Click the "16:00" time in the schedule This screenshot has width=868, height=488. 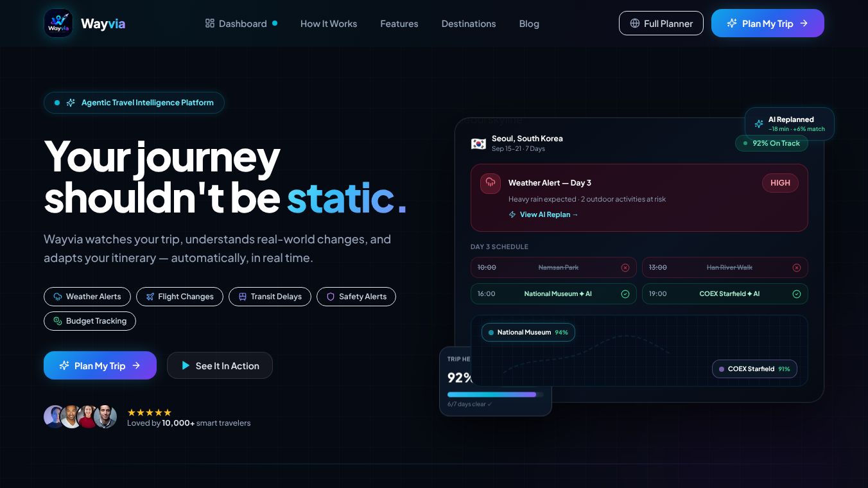pyautogui.click(x=487, y=294)
